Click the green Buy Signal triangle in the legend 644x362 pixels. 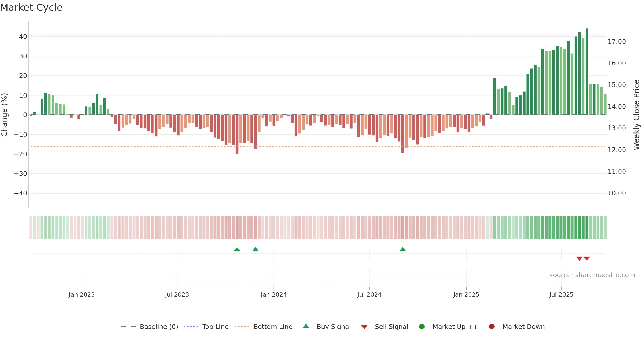pyautogui.click(x=306, y=326)
